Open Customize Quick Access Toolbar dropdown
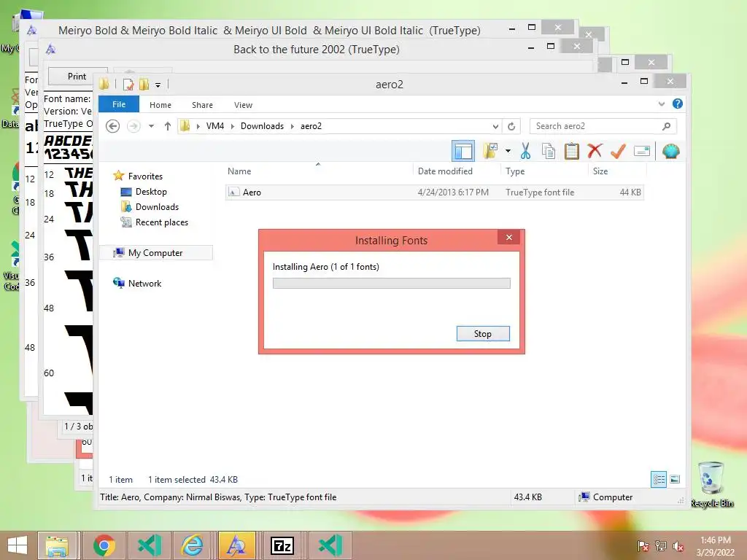Screen dimensions: 747x560 pos(158,85)
